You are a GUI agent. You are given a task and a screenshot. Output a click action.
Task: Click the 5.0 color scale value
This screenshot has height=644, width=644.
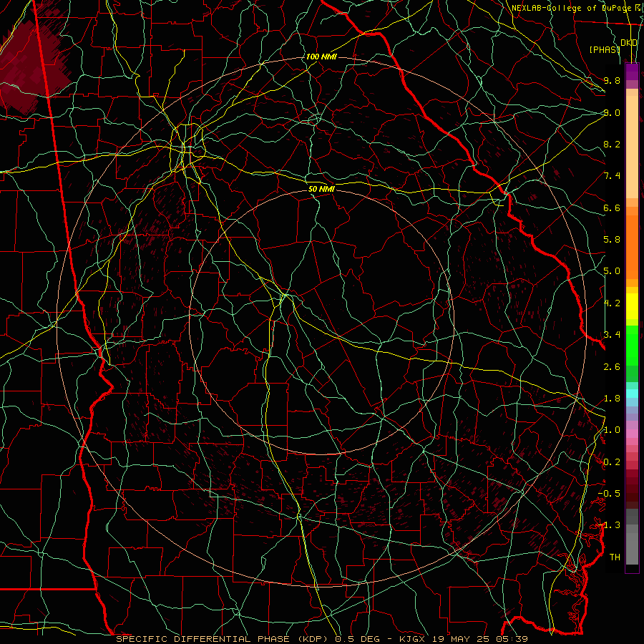coord(612,271)
